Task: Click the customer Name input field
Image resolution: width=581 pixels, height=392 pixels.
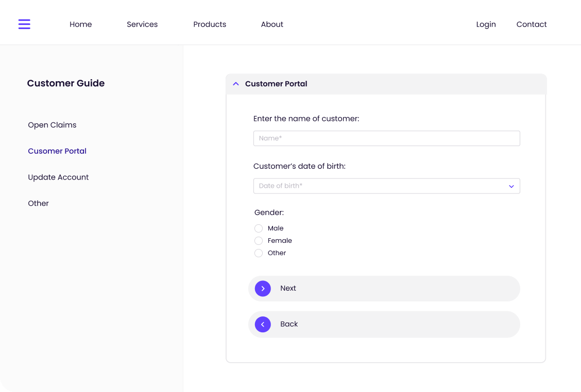Action: click(386, 138)
